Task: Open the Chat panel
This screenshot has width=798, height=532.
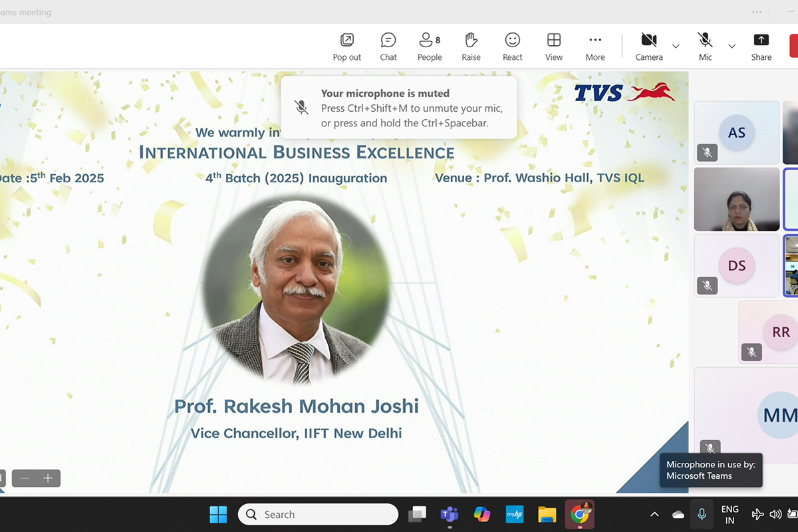Action: pyautogui.click(x=388, y=47)
